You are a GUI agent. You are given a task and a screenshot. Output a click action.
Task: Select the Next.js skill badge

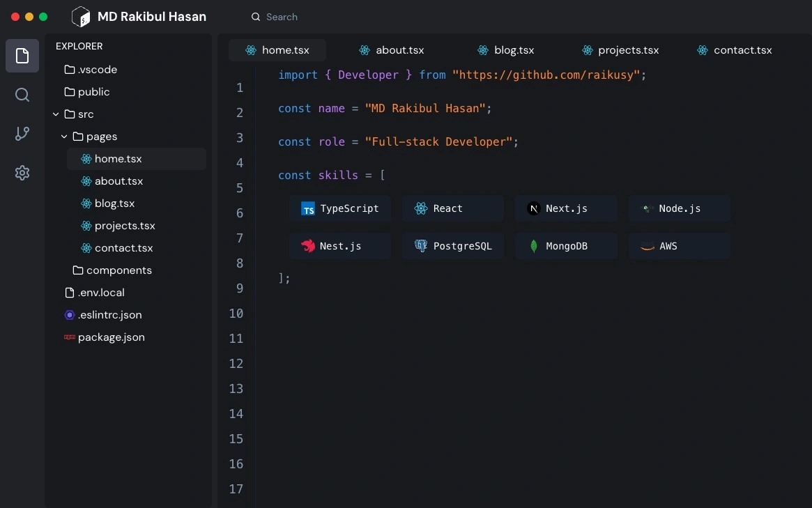click(566, 208)
